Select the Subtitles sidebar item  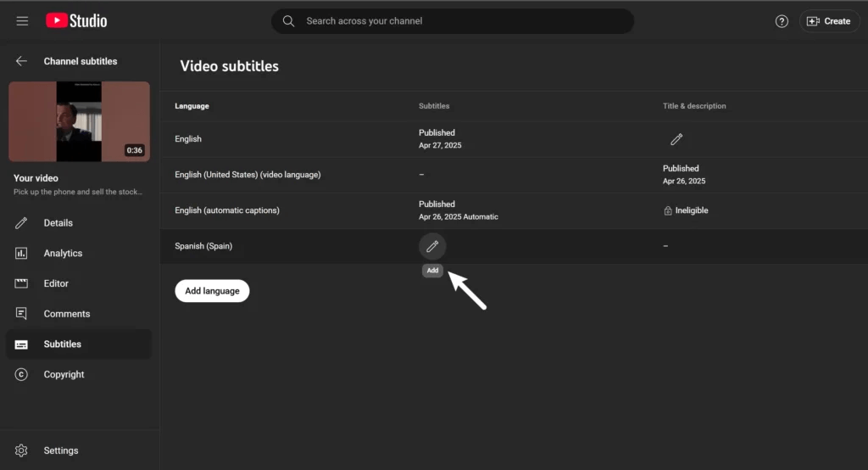tap(62, 344)
